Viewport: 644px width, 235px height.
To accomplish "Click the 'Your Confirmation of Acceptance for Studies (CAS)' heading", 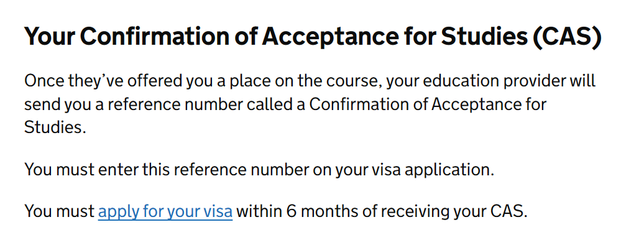I will pyautogui.click(x=313, y=37).
